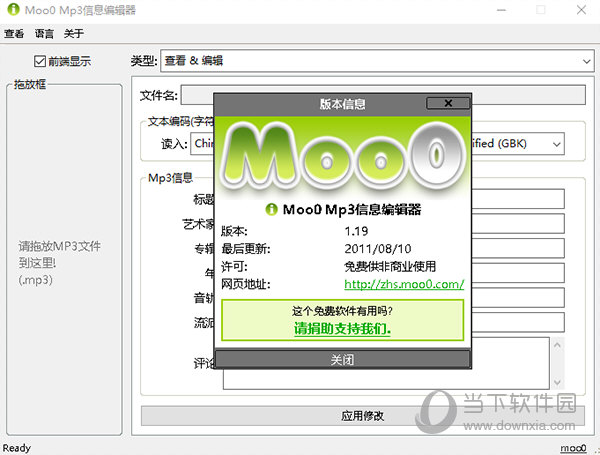Click the Ready status text
Viewport: 600px width, 455px height.
pos(16,448)
